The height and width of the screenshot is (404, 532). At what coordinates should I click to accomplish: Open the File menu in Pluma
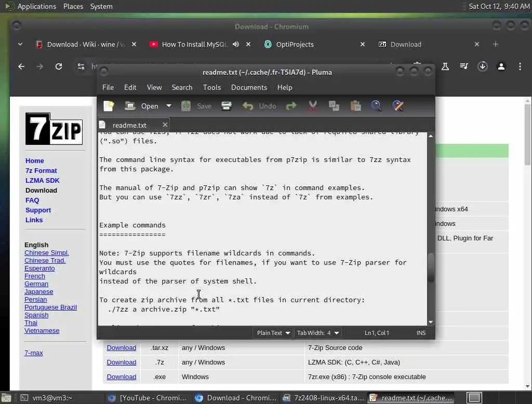click(108, 88)
